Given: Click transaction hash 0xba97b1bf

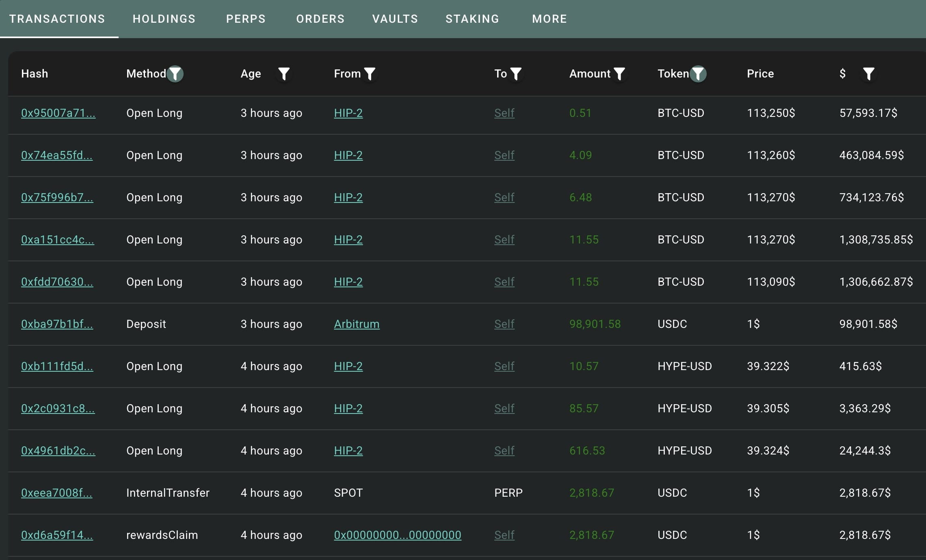Looking at the screenshot, I should (x=57, y=324).
